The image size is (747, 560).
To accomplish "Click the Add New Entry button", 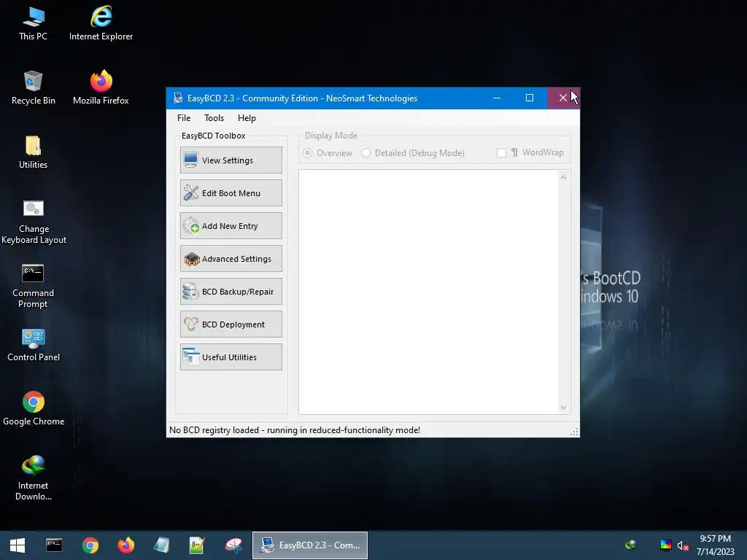I will 231,226.
